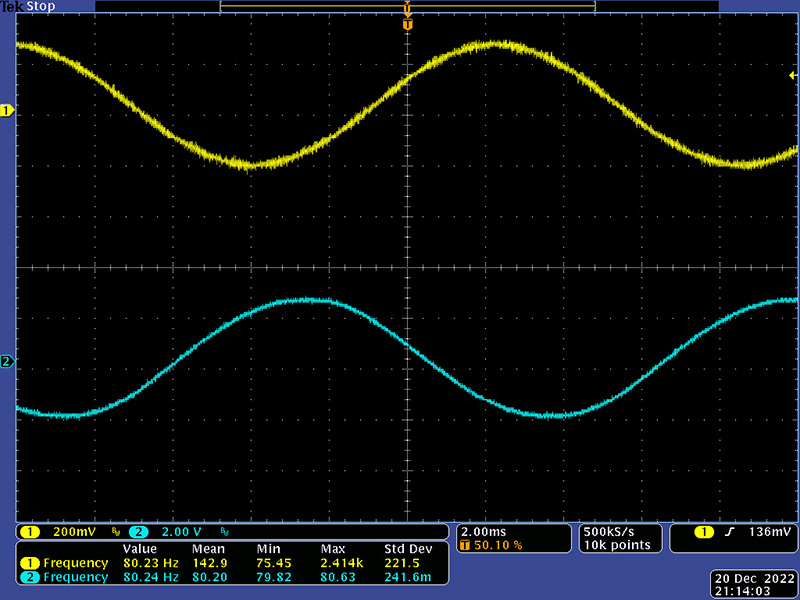Select the cyan Frequency measurement label
The image size is (800, 600).
(x=76, y=577)
